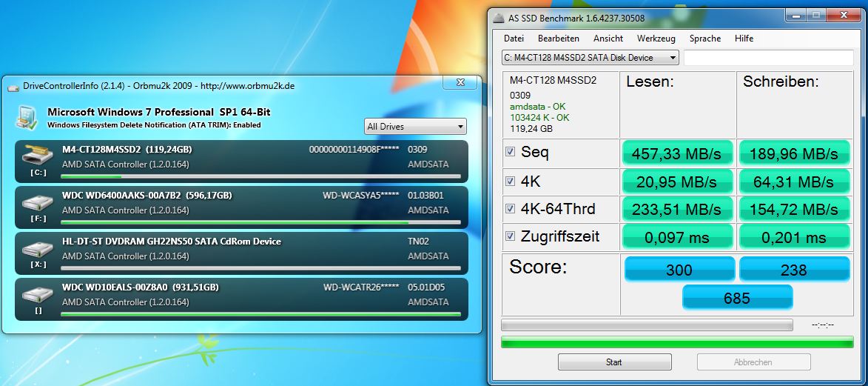Click the firmware version 05.01D05
The width and height of the screenshot is (868, 386).
pyautogui.click(x=425, y=287)
